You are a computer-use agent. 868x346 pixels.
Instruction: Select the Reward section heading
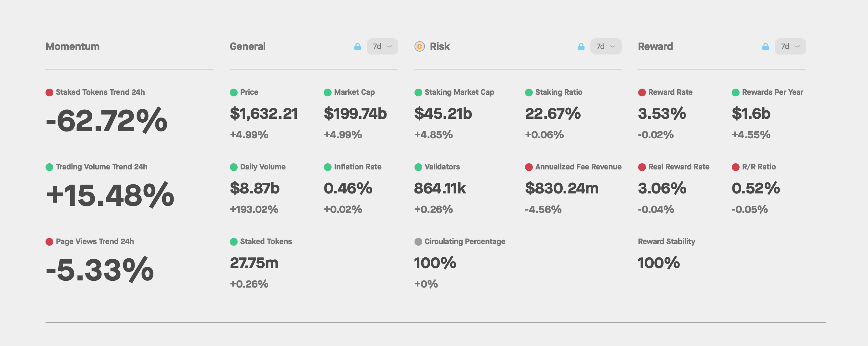(x=655, y=46)
